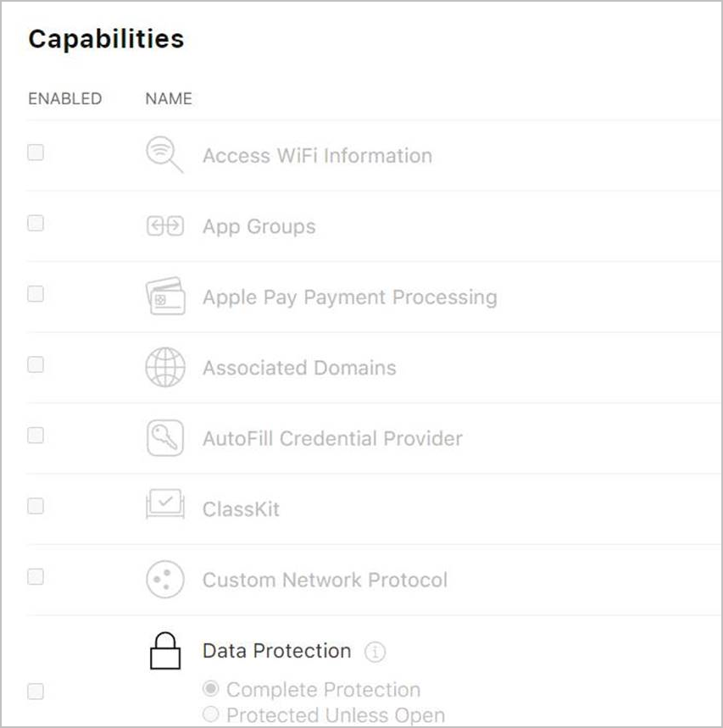Open the Data Protection info icon
This screenshot has height=728, width=723.
click(x=375, y=652)
